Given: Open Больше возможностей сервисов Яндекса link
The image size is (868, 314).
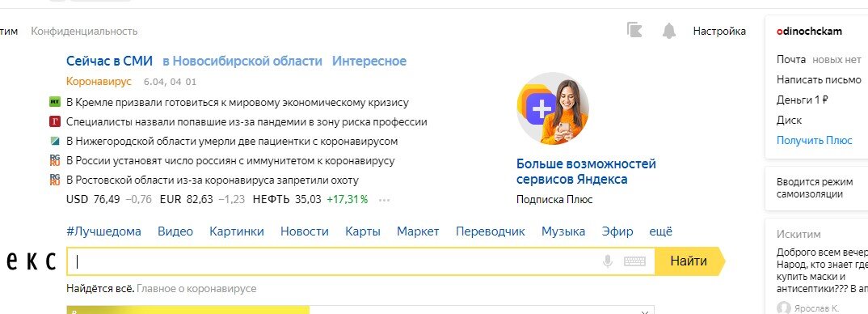Looking at the screenshot, I should (x=586, y=172).
